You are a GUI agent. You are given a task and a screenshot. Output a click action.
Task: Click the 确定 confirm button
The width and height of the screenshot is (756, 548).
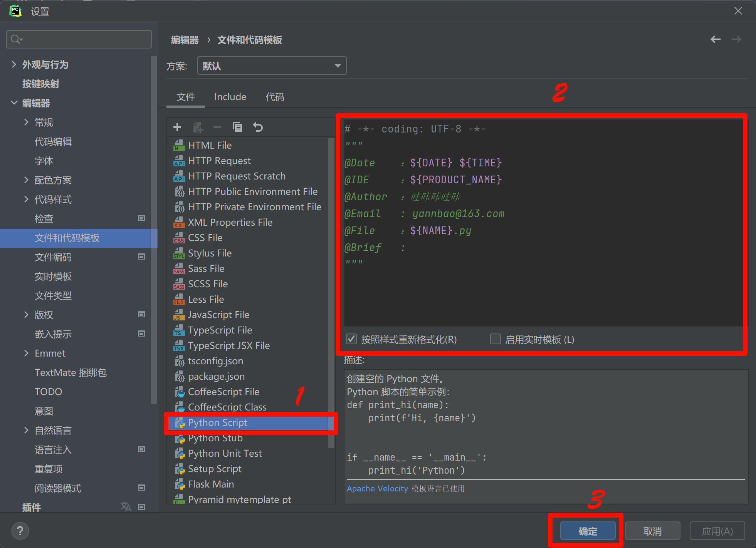pos(587,531)
